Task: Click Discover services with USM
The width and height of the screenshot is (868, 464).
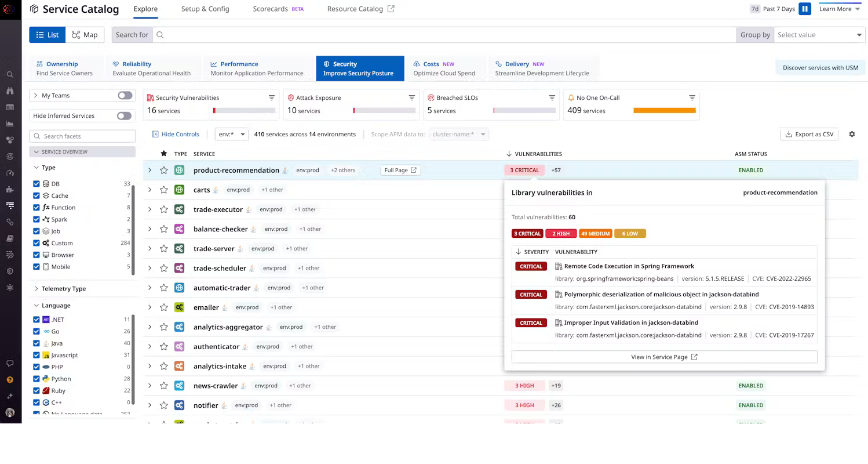Action: coord(820,68)
